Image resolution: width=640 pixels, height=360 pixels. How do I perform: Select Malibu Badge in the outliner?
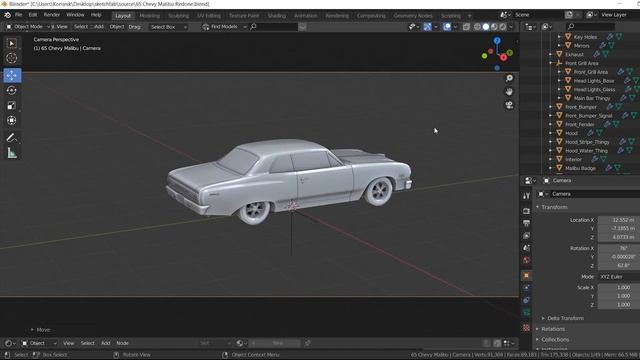pos(580,168)
